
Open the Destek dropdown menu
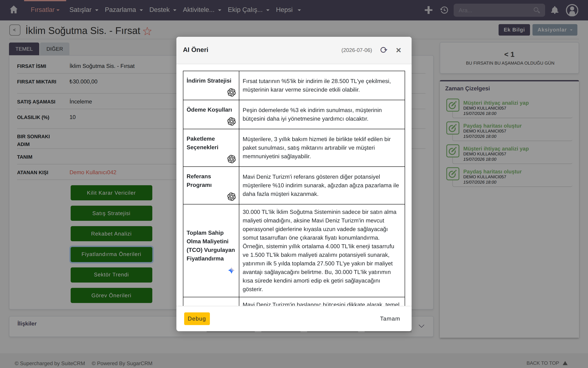click(163, 10)
